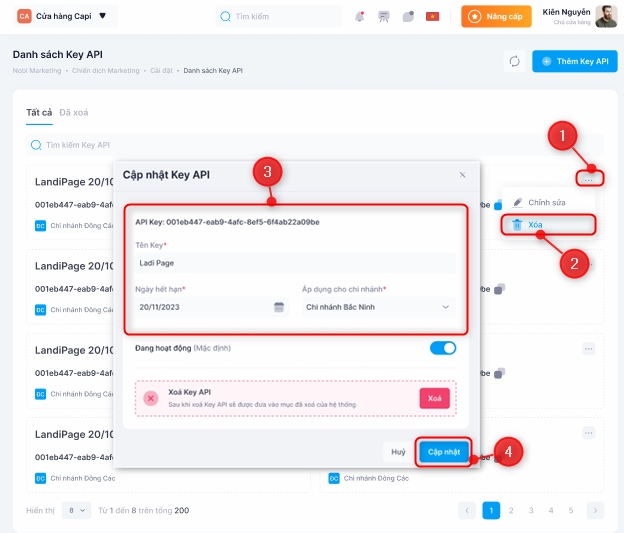
Task: Click the Tên Key input field
Action: click(295, 262)
